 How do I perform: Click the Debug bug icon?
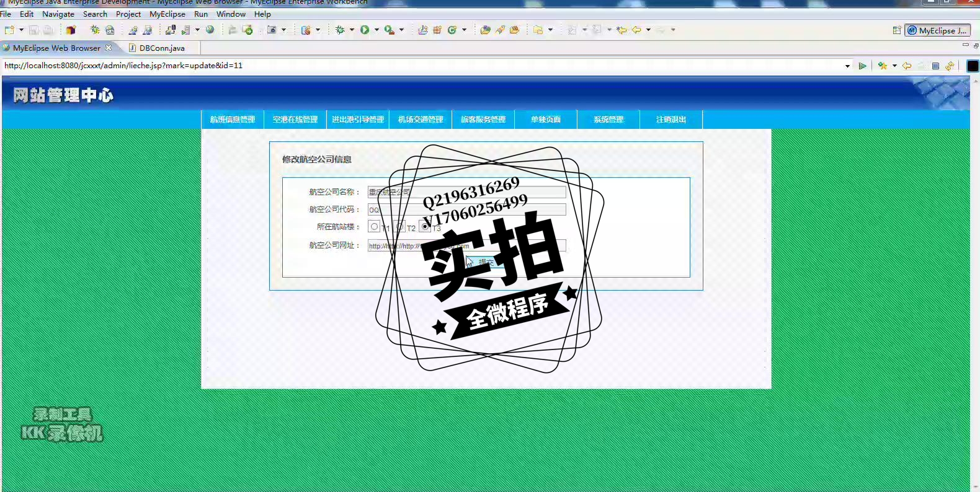click(x=340, y=30)
